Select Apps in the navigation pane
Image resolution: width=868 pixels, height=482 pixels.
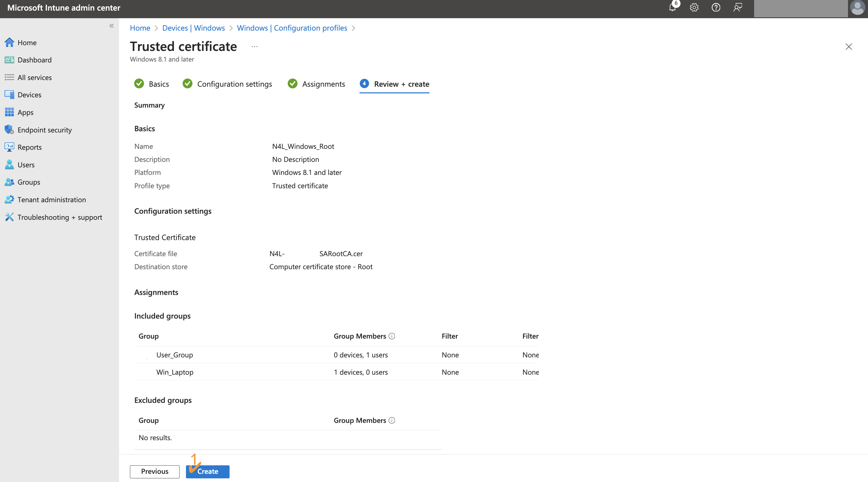[26, 112]
